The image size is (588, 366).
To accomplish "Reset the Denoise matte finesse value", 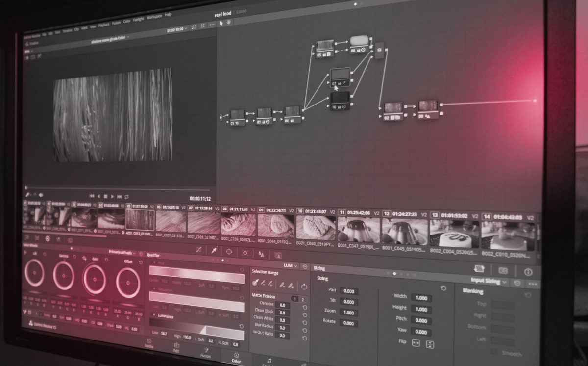I will pyautogui.click(x=305, y=307).
